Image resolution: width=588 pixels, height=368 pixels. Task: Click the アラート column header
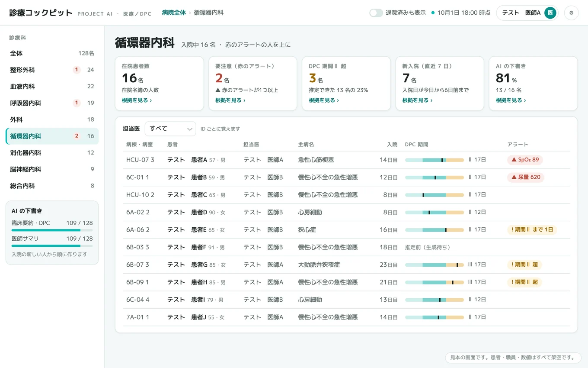[518, 144]
